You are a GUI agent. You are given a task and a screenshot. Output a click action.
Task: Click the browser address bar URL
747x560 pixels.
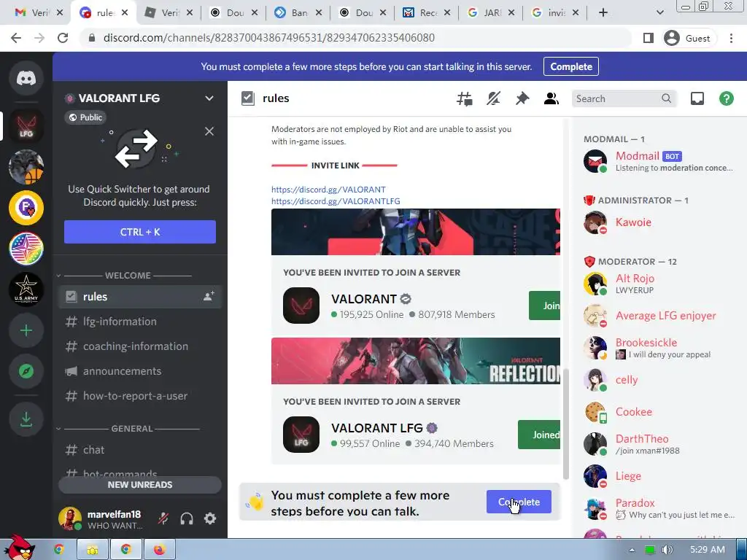[x=269, y=38]
